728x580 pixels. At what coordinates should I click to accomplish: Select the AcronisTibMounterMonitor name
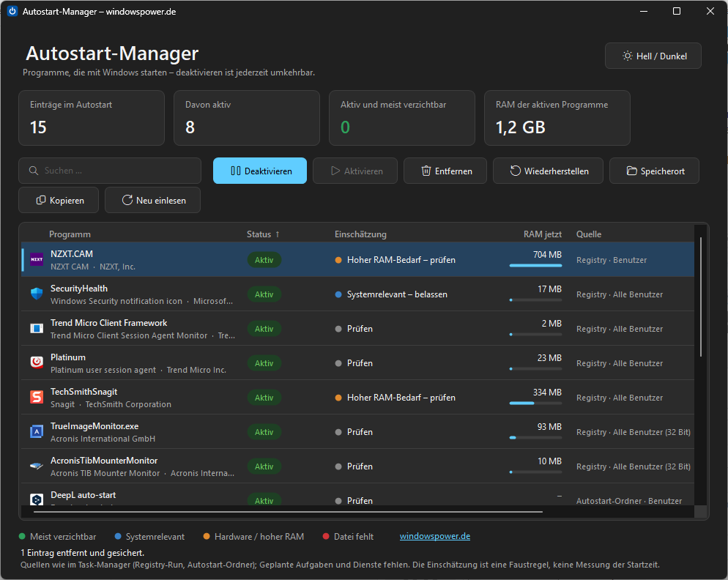click(x=104, y=460)
